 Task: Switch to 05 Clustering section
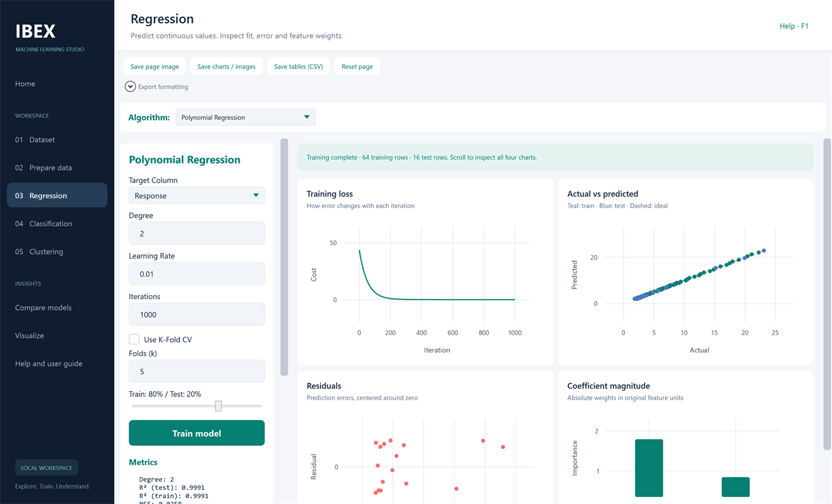[x=57, y=252]
